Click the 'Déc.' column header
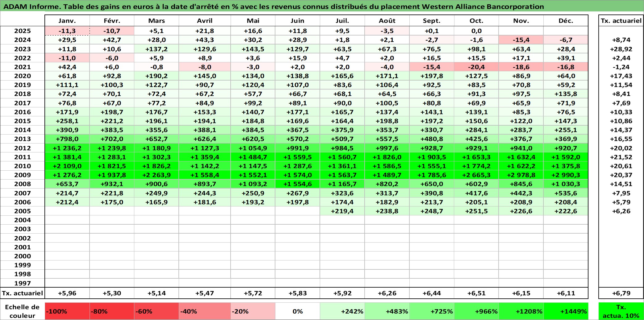The width and height of the screenshot is (644, 320). point(566,21)
